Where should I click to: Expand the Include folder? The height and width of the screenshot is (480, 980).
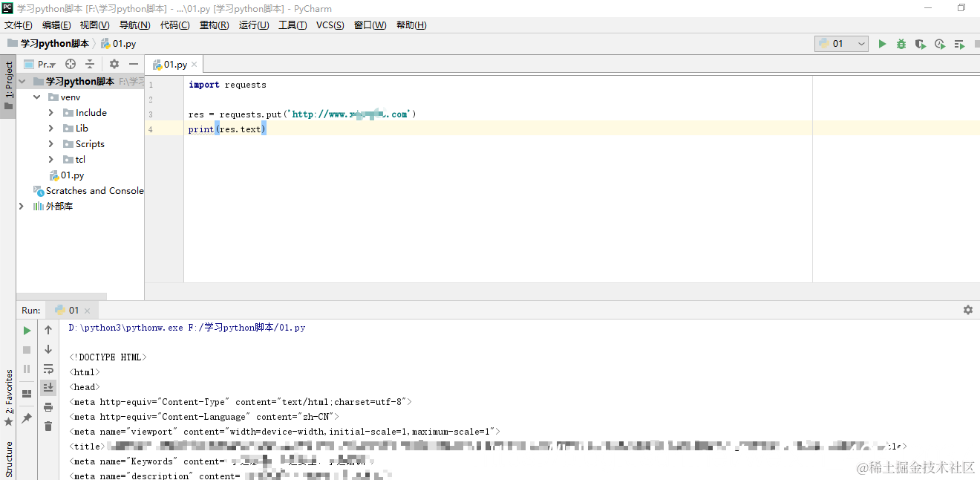click(x=50, y=113)
